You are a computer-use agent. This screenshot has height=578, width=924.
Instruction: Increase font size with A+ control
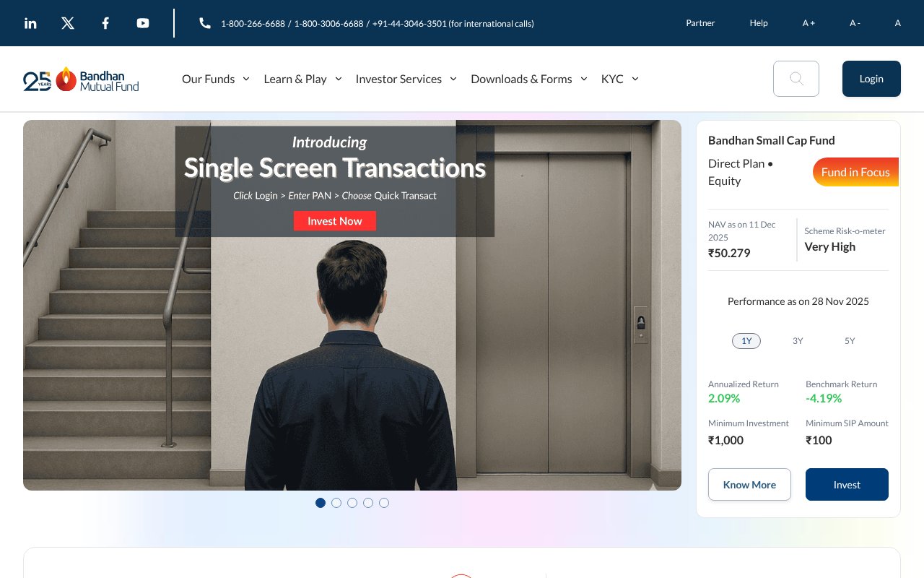(808, 23)
